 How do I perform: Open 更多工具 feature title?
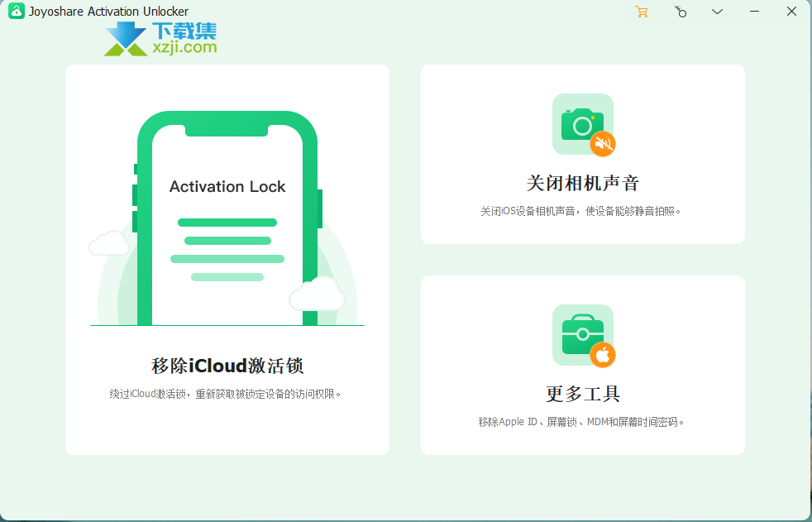pos(583,394)
